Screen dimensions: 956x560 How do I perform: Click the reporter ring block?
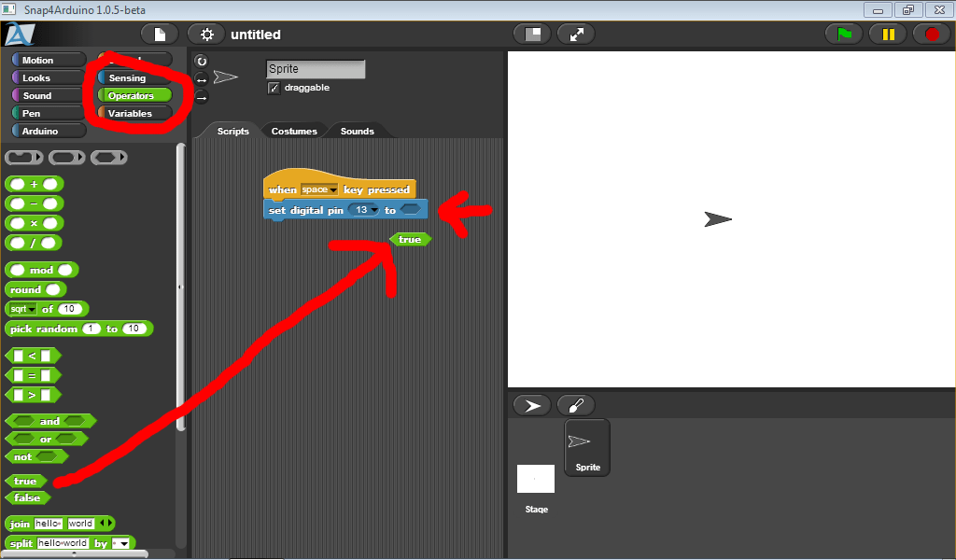66,157
